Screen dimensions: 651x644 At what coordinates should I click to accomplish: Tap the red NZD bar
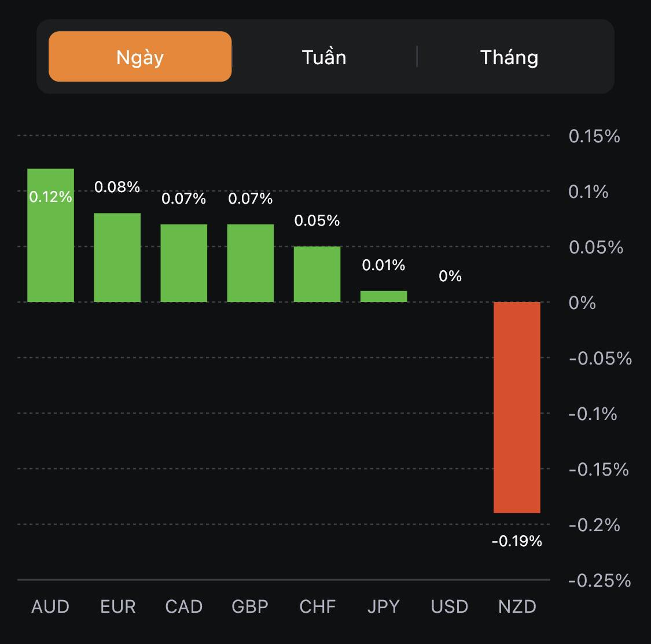point(517,407)
